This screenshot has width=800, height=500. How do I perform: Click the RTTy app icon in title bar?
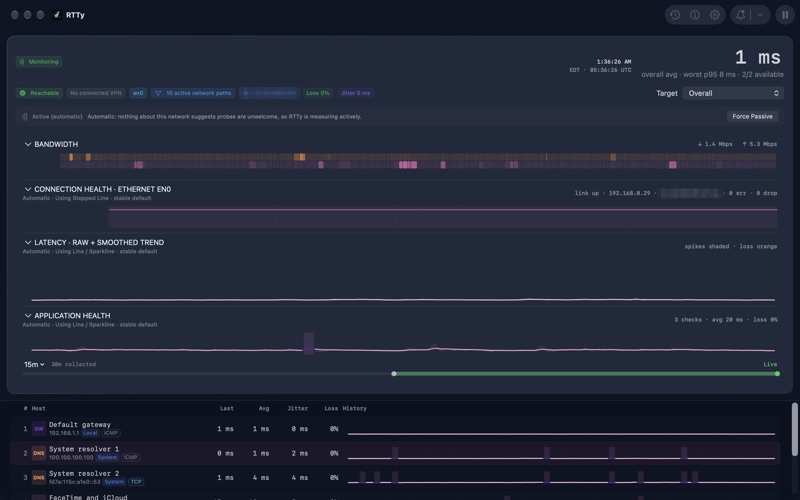point(57,15)
